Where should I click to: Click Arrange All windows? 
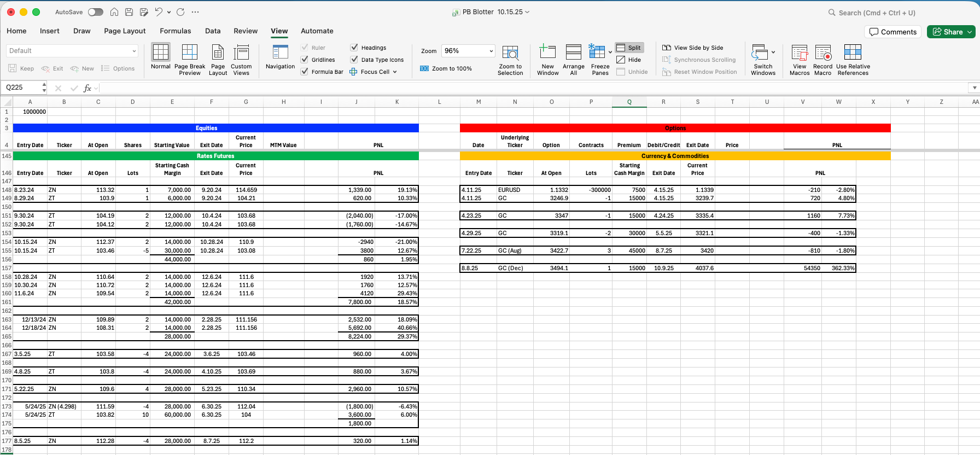point(574,60)
